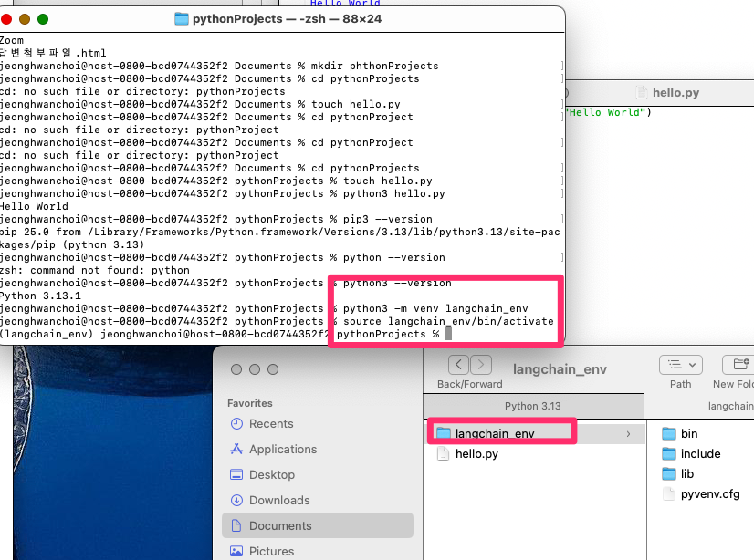Click the "python3 -m venv langchain_env" command
Image resolution: width=754 pixels, height=560 pixels.
435,308
